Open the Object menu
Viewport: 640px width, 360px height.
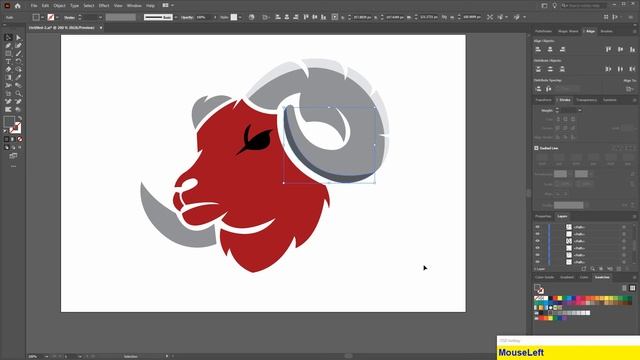(59, 6)
